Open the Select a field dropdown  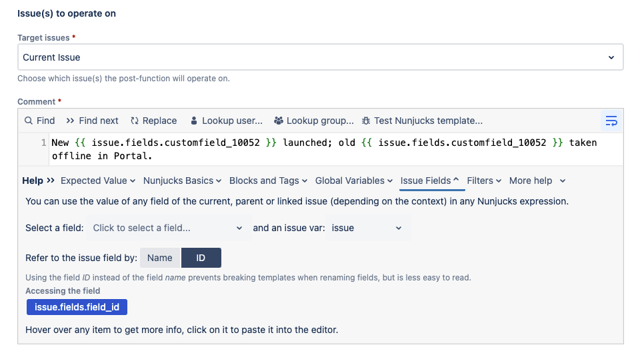coord(167,228)
